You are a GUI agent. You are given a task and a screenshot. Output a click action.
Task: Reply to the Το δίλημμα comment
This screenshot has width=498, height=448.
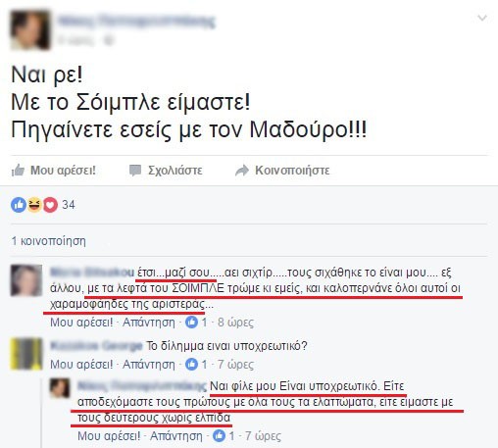coord(149,364)
